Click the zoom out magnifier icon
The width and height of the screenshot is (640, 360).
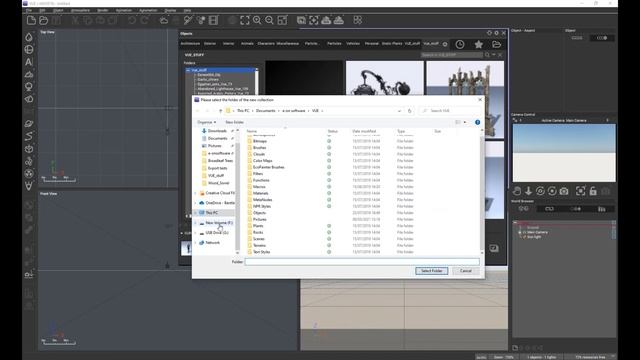(x=269, y=20)
